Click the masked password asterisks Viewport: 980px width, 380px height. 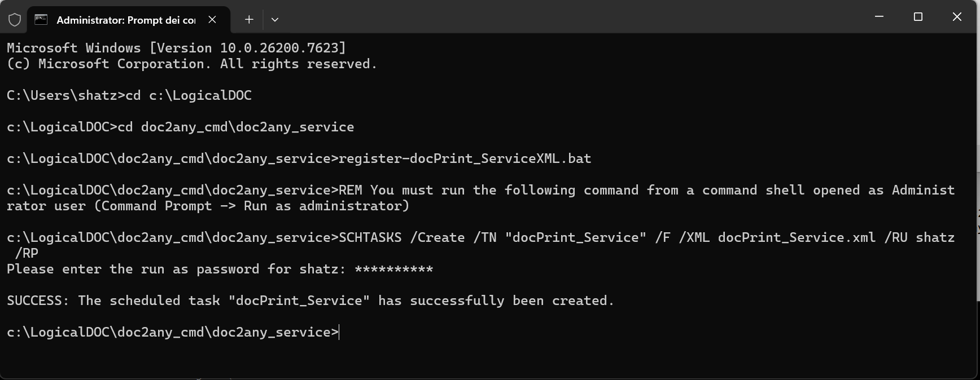pos(393,269)
